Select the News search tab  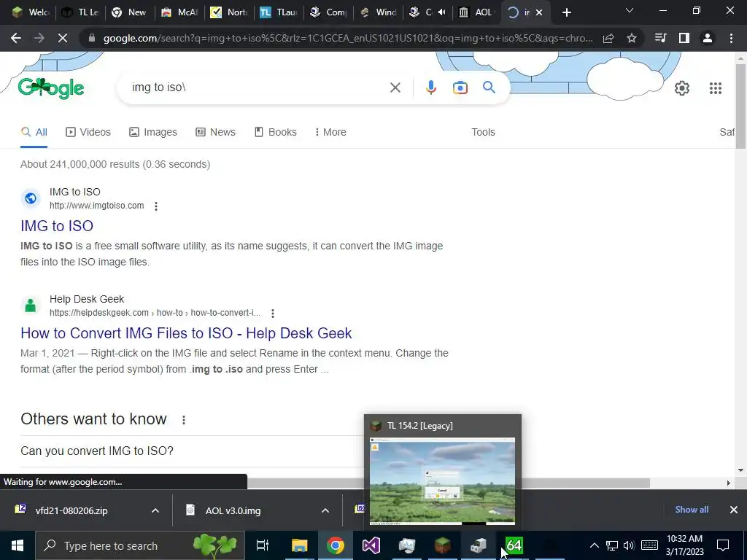(215, 132)
